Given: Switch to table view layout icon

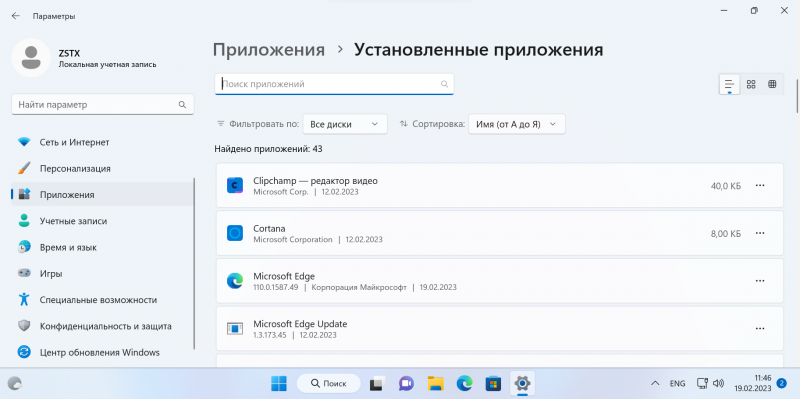Looking at the screenshot, I should 772,84.
